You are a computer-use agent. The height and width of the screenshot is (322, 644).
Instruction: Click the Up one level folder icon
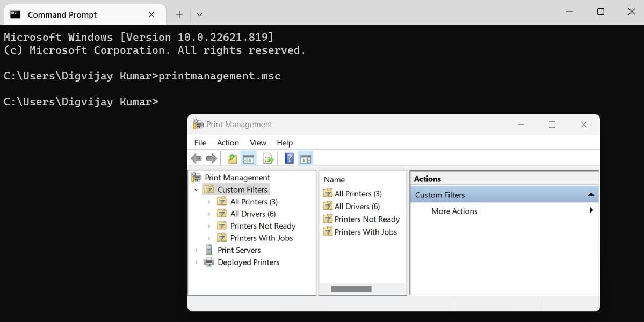pos(233,158)
